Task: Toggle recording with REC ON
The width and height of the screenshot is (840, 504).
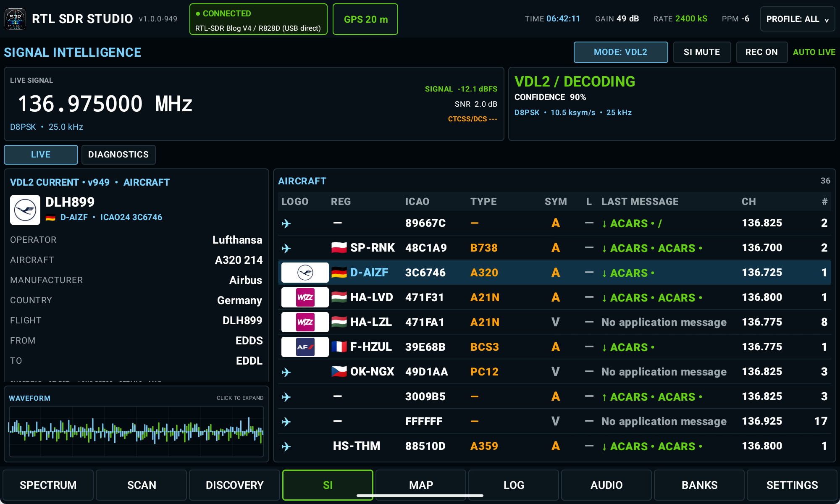Action: coord(761,52)
